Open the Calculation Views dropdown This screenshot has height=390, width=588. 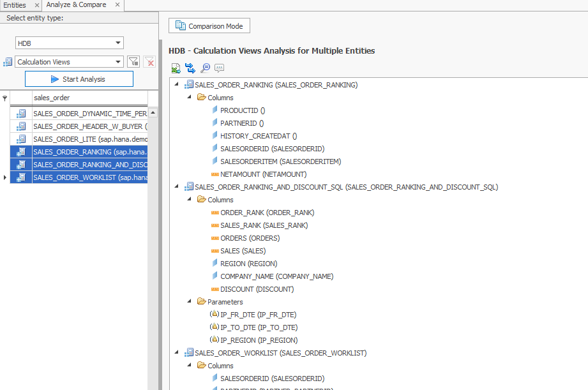119,61
